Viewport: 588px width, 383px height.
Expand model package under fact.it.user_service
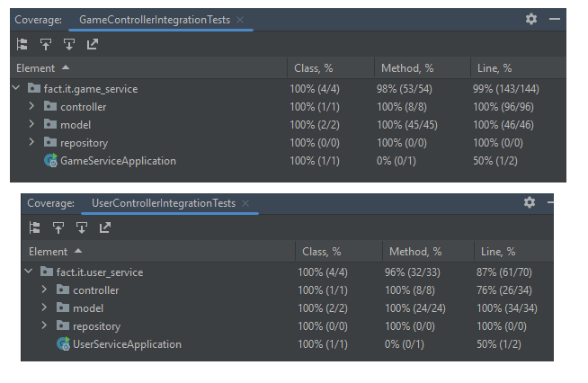coord(44,308)
